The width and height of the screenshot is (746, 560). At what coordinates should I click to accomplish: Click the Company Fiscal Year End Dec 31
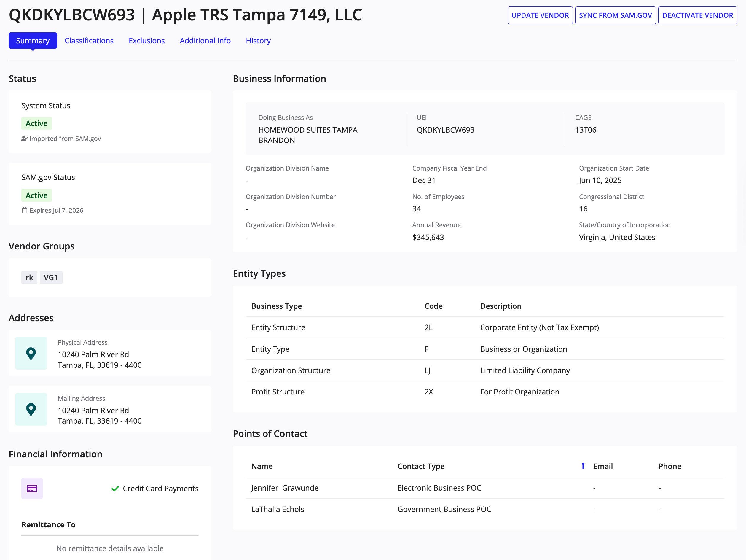tap(424, 180)
